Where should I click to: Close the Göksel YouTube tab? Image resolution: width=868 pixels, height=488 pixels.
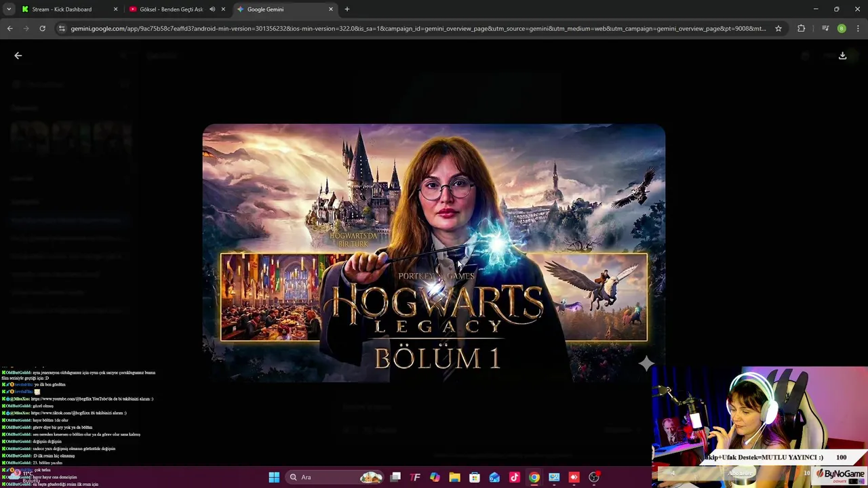[x=223, y=9]
